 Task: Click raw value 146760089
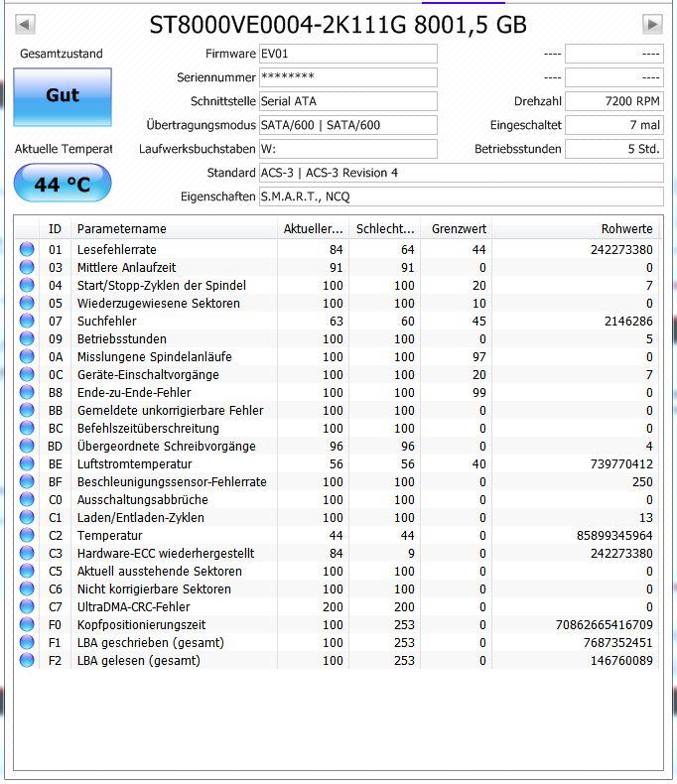pos(621,661)
